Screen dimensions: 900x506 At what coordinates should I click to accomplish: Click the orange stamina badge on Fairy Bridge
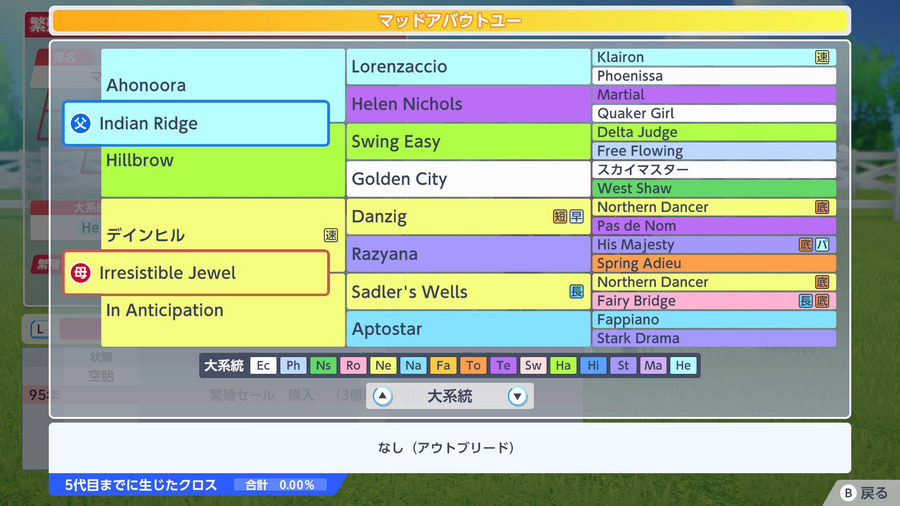click(x=823, y=301)
